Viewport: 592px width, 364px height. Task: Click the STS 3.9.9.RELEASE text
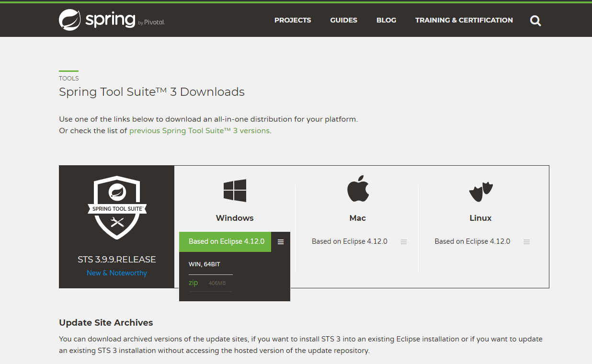click(117, 260)
